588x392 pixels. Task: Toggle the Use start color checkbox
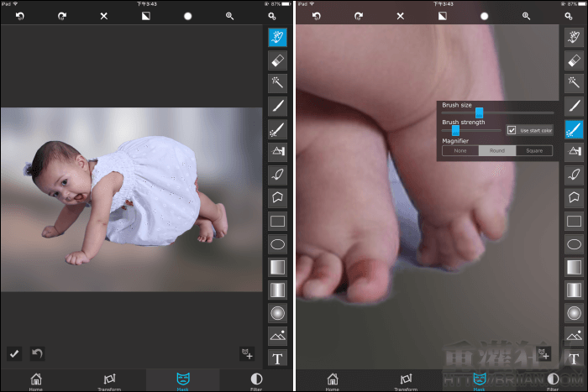point(512,130)
